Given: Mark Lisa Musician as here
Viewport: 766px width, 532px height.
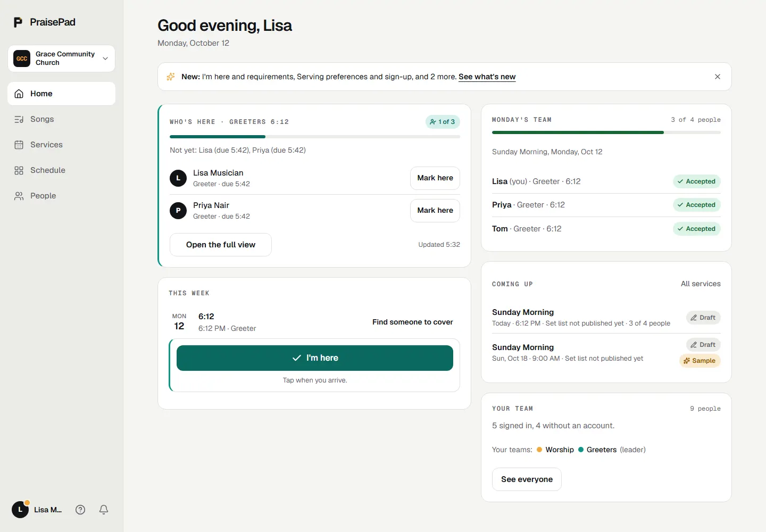Looking at the screenshot, I should click(x=435, y=178).
